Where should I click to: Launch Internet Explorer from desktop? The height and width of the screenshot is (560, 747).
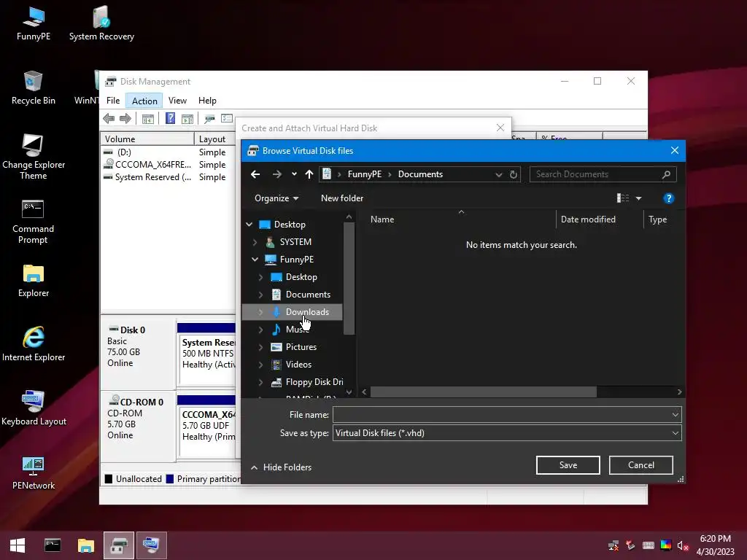(x=34, y=344)
